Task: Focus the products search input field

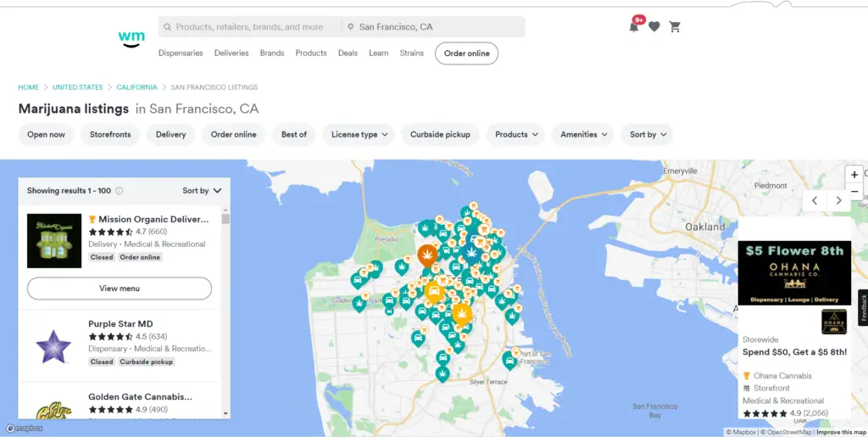Action: 250,26
